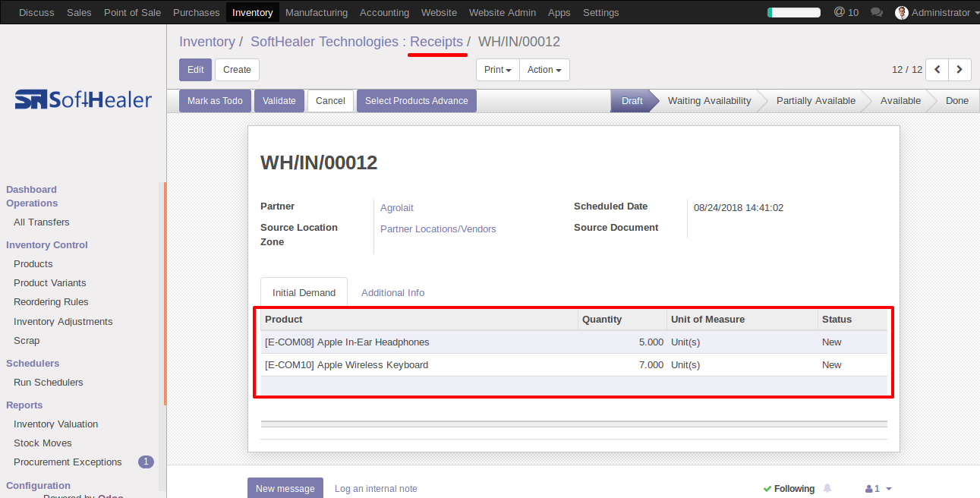Sort by the Status column header

852,320
